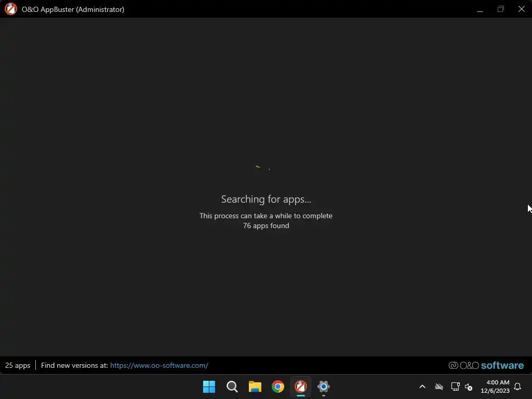532x399 pixels.
Task: Minimize the AppBuster window
Action: pyautogui.click(x=480, y=9)
